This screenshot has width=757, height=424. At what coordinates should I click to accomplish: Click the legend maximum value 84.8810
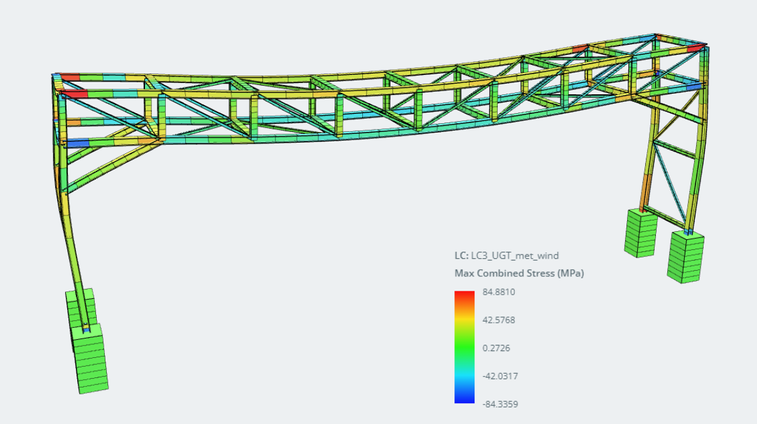click(x=499, y=292)
